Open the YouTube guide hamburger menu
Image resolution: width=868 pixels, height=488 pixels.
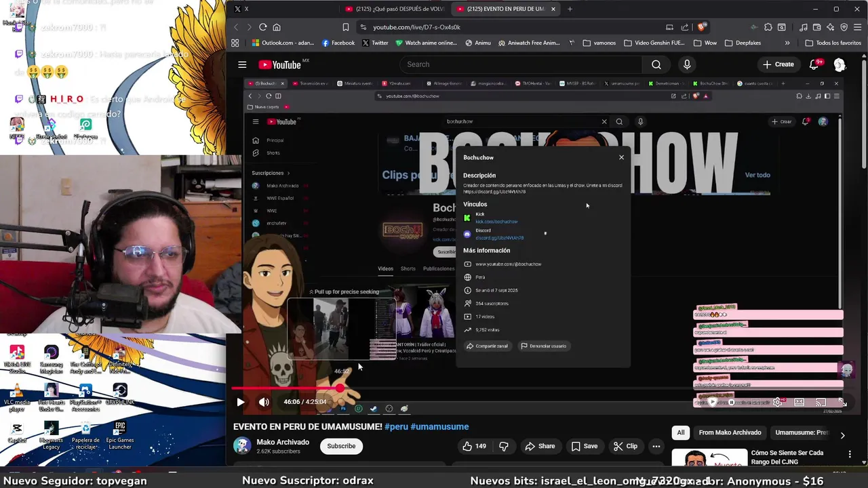coord(242,64)
